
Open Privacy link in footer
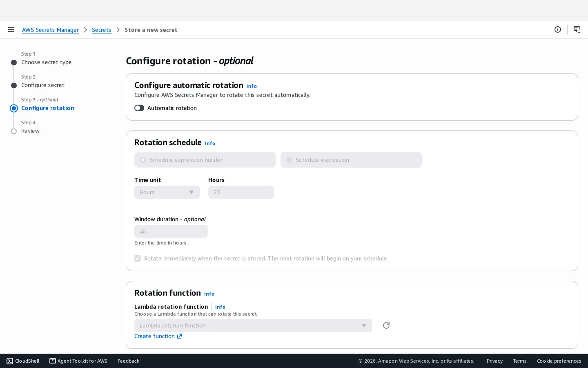[x=494, y=361]
